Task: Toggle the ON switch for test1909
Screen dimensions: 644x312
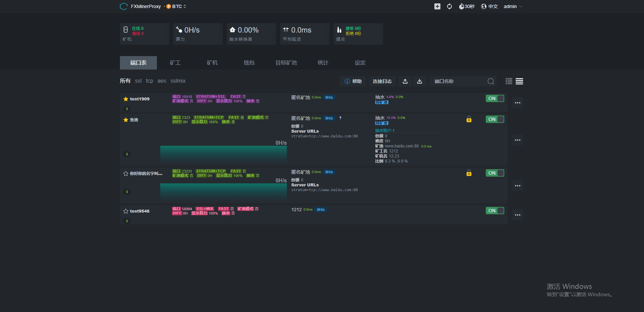Action: (495, 98)
